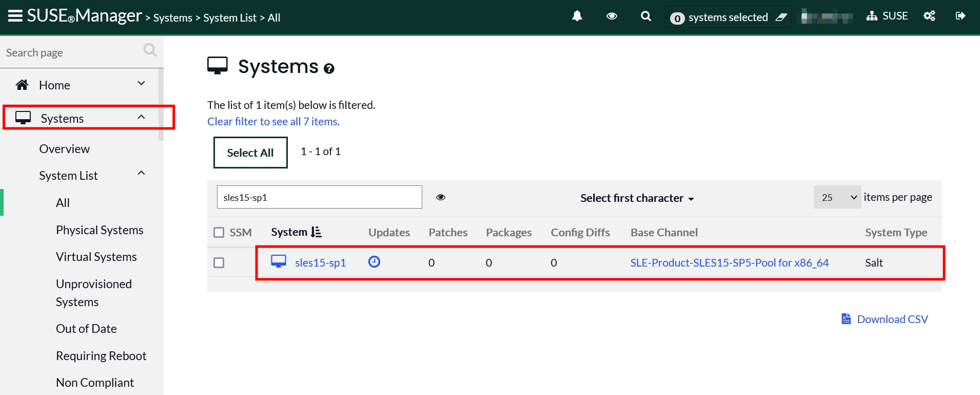This screenshot has height=395, width=980.
Task: Check the SSM header checkbox
Action: pyautogui.click(x=219, y=233)
